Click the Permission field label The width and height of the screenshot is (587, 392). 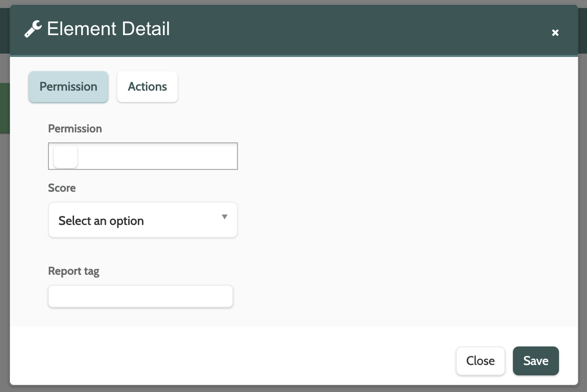[x=75, y=129]
